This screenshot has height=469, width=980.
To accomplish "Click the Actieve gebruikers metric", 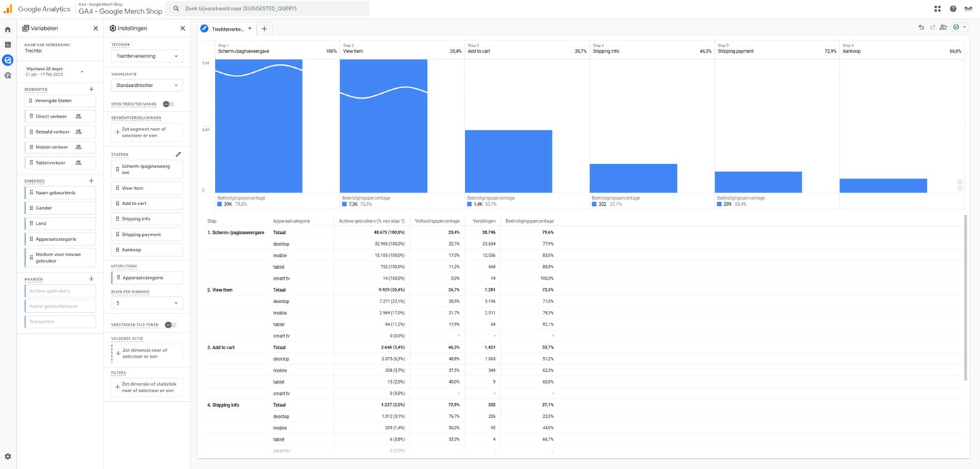I will (60, 290).
